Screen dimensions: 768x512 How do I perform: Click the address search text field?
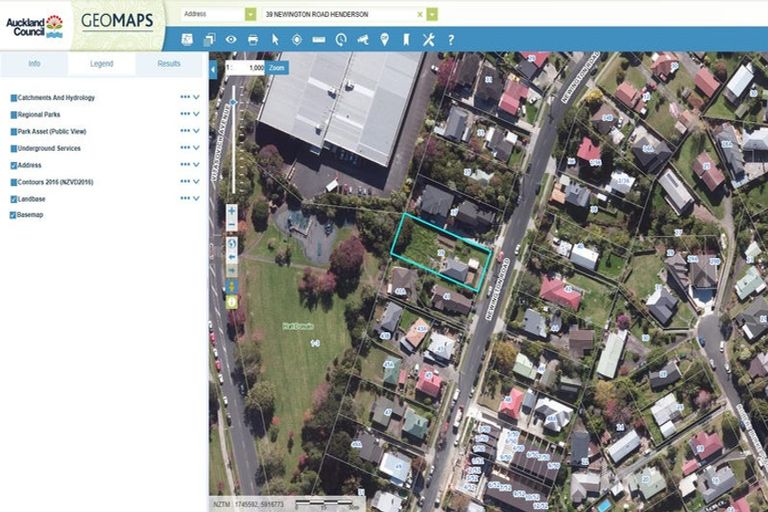tap(340, 15)
